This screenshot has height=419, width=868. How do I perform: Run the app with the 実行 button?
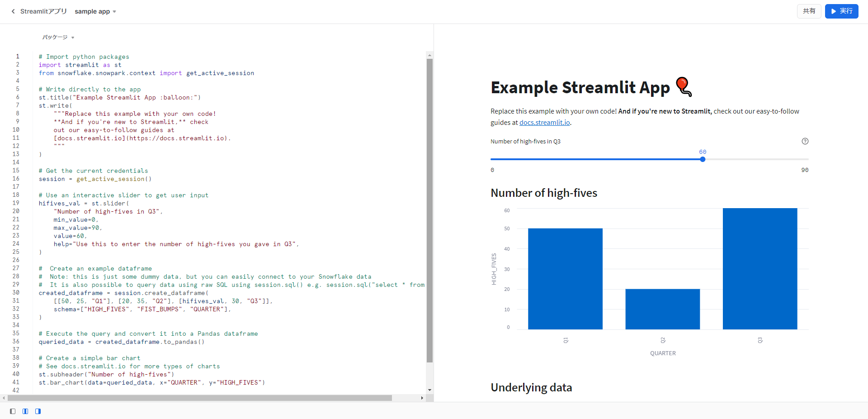pyautogui.click(x=841, y=11)
